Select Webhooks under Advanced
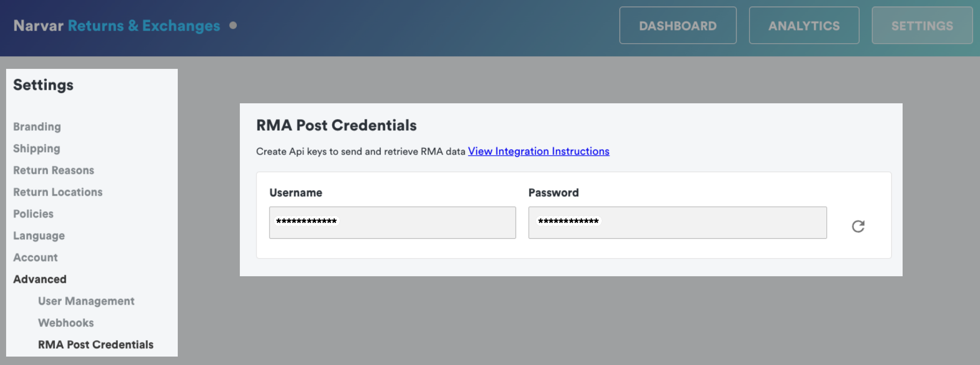Viewport: 980px width, 365px height. [66, 323]
